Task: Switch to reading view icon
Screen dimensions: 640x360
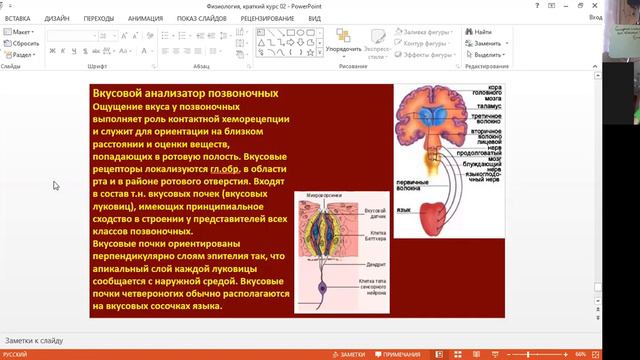Action: (476, 355)
